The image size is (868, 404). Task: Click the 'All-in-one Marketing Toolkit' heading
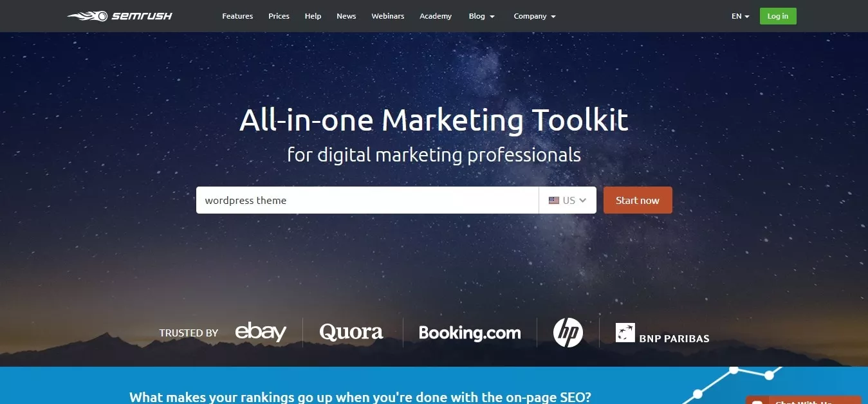tap(434, 120)
